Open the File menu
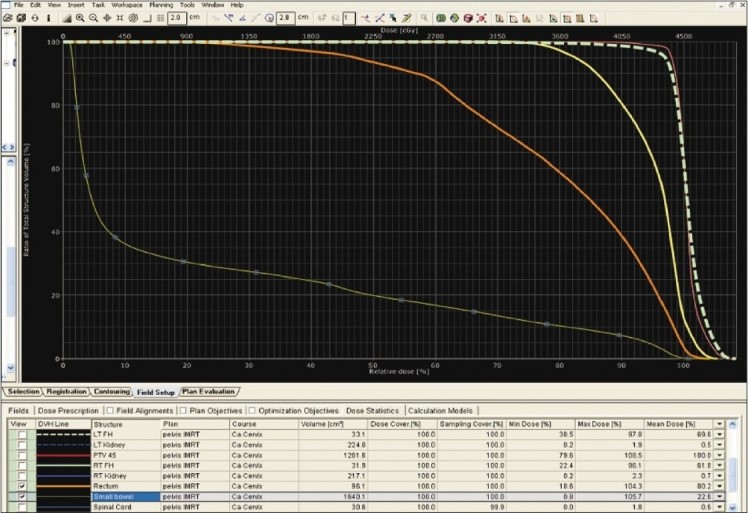748x513 pixels. pos(19,5)
